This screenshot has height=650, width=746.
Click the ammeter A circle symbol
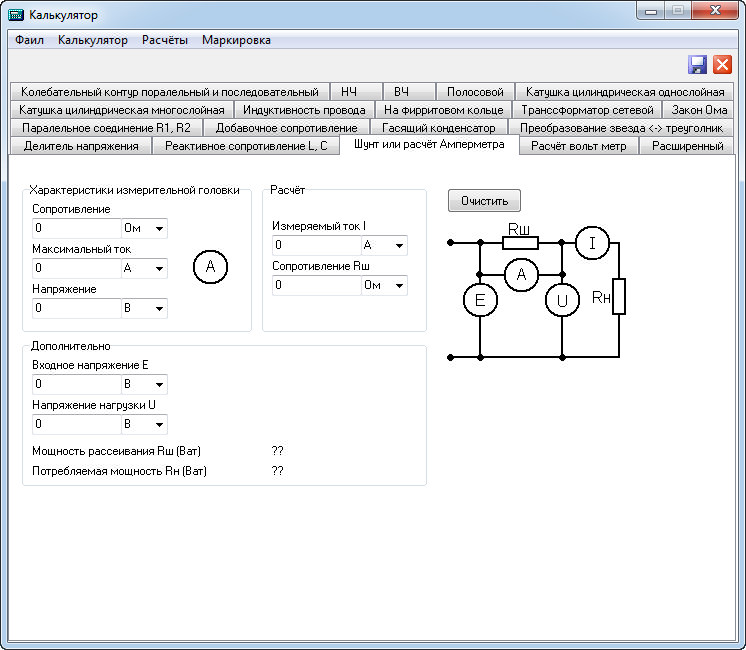click(210, 267)
